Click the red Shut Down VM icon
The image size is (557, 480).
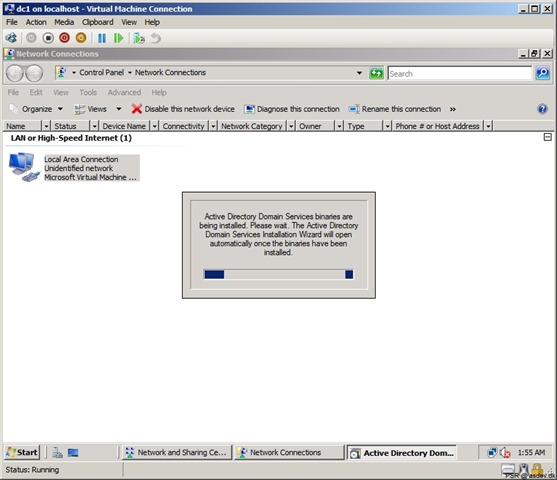tap(64, 38)
